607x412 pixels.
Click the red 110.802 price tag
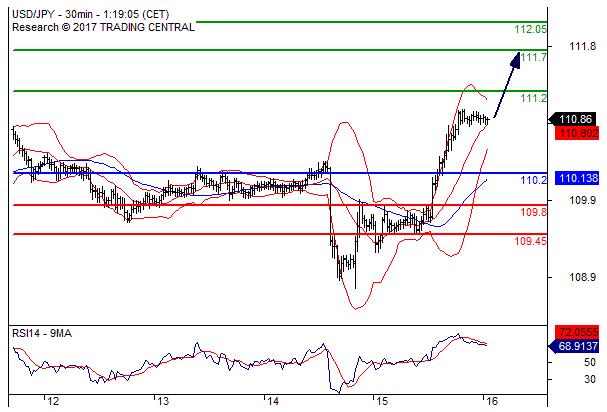tap(577, 133)
